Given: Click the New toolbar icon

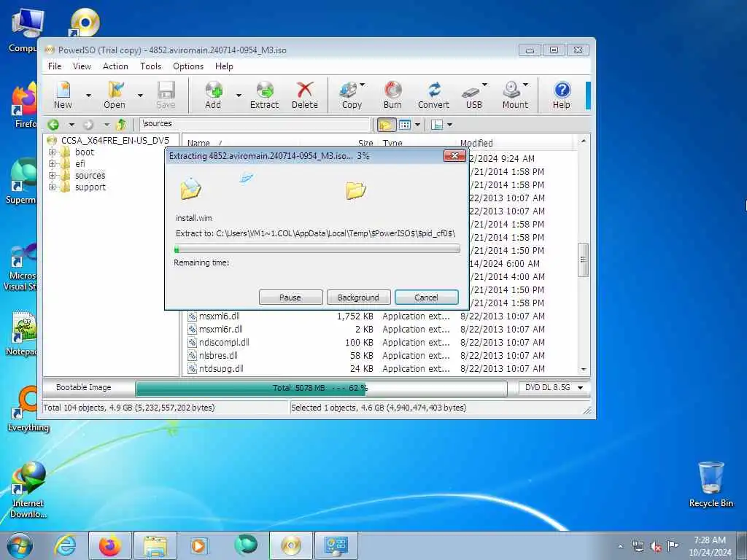Looking at the screenshot, I should coord(63,96).
